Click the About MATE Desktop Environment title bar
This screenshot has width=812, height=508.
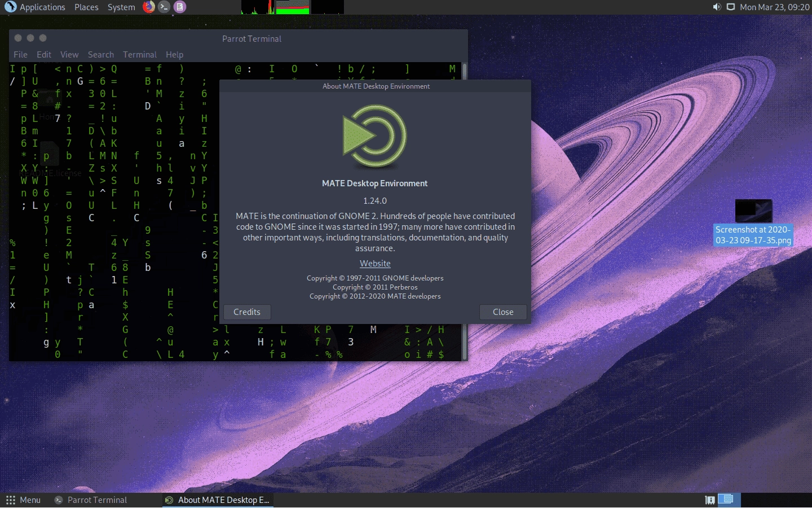376,86
